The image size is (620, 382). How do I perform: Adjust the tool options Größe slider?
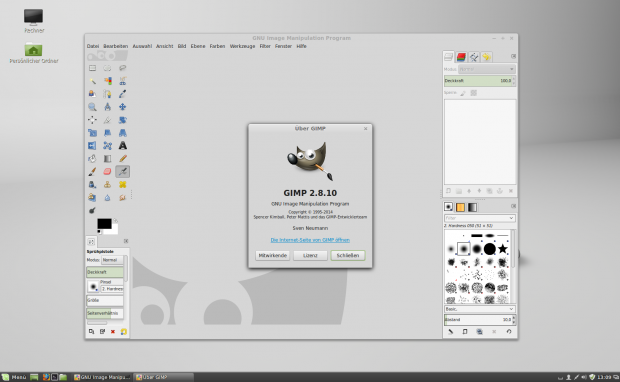[x=105, y=301]
